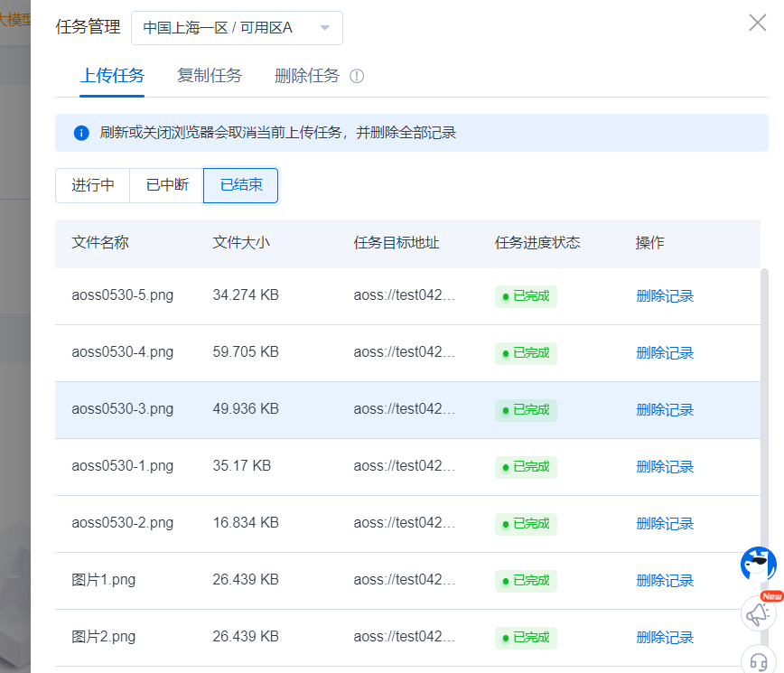Select the 已结束 status filter

tap(241, 185)
